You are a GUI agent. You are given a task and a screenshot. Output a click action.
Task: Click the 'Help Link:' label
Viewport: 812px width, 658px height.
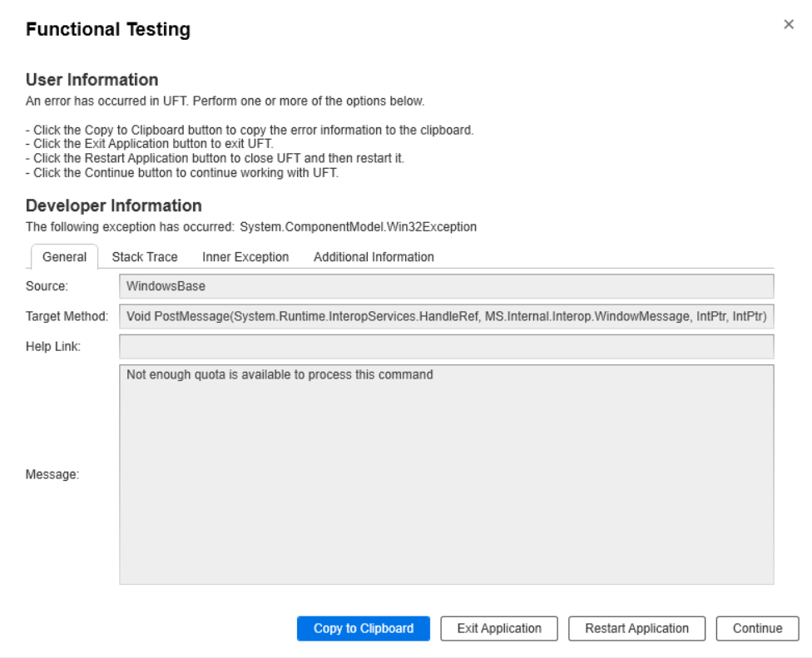53,346
